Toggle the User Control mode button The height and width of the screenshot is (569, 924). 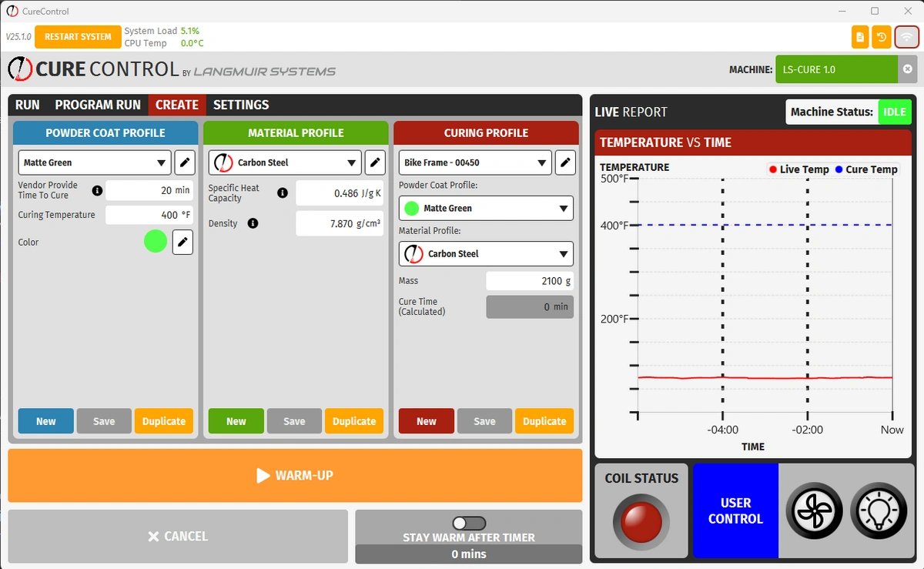pos(735,510)
